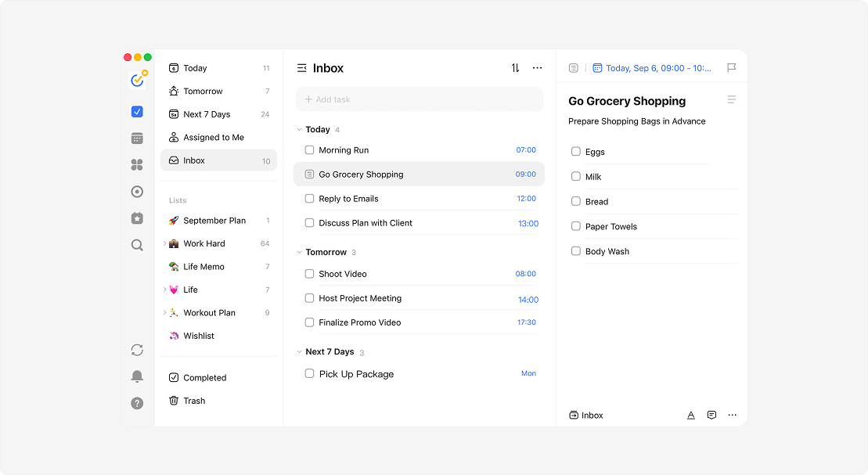Expand the Life list folder
868x475 pixels.
point(164,290)
